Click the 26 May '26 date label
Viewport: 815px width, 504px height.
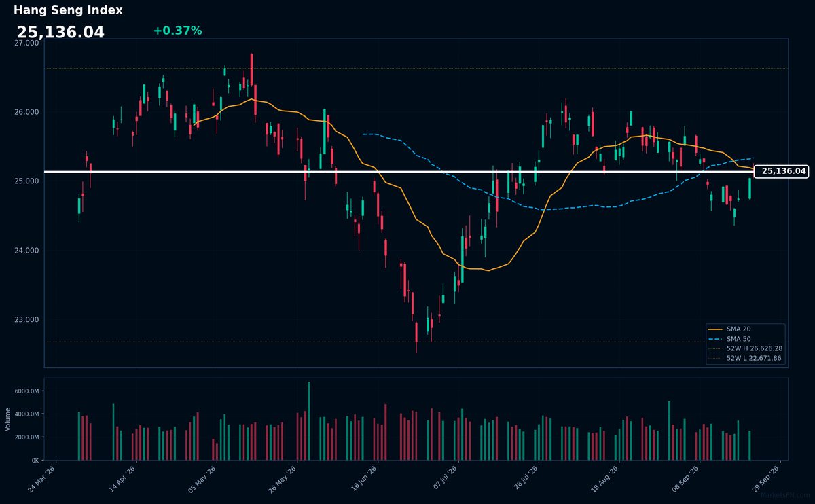283,479
